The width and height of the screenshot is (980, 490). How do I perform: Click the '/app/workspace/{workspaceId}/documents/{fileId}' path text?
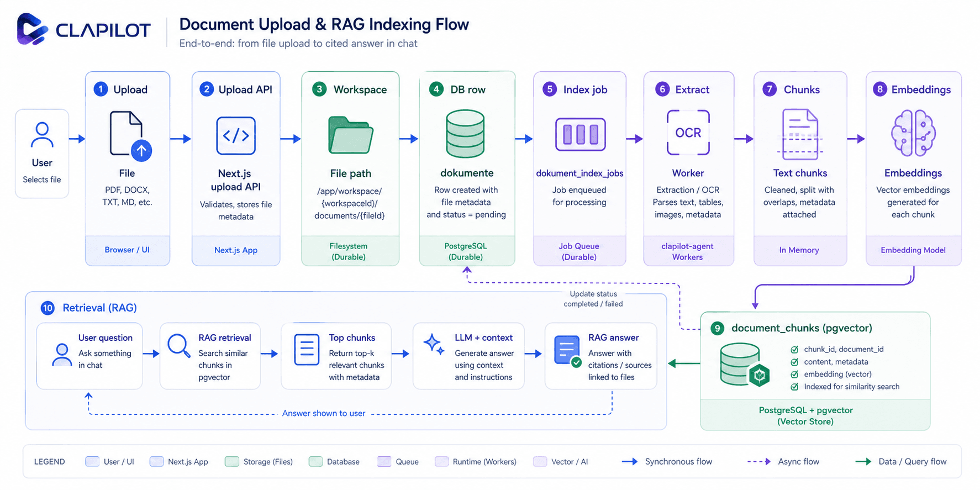[x=350, y=203]
